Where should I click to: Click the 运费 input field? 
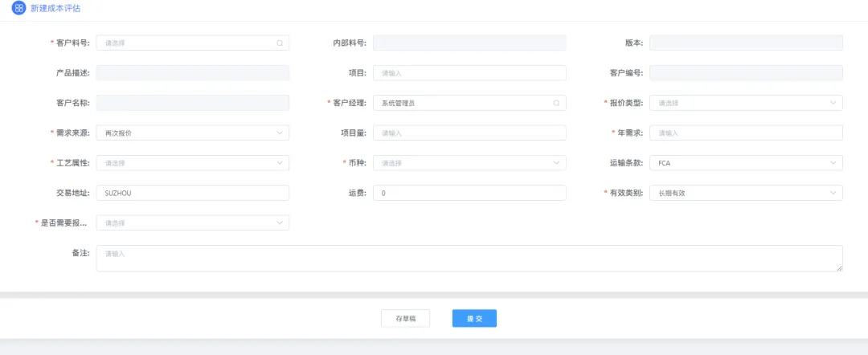coord(469,193)
